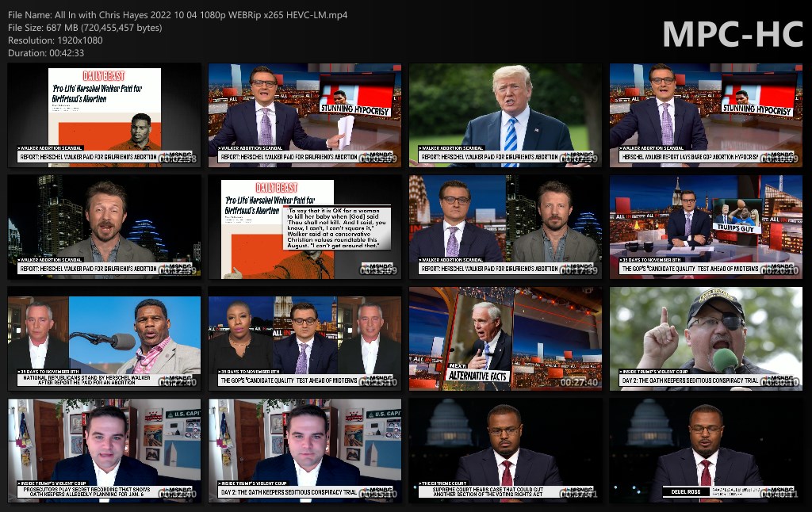
Task: Select the thumbnail labeled 'Deuel Ross'
Action: 706,450
